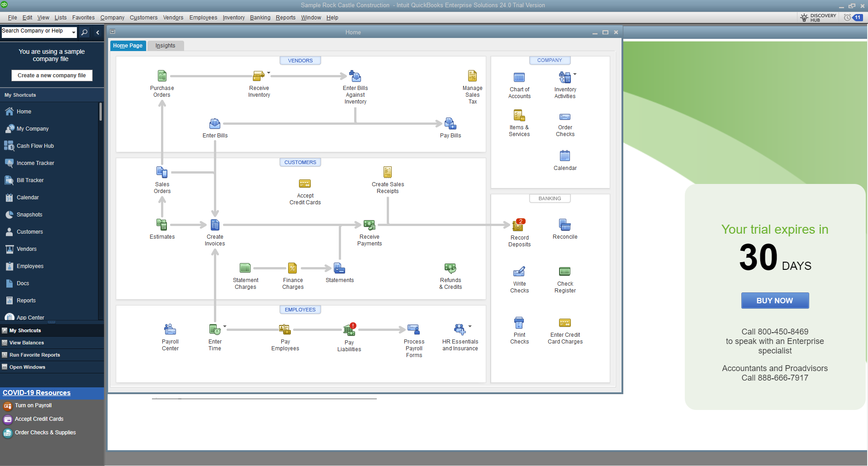Image resolution: width=868 pixels, height=466 pixels.
Task: Open the COVID-19 Resources link
Action: (36, 392)
